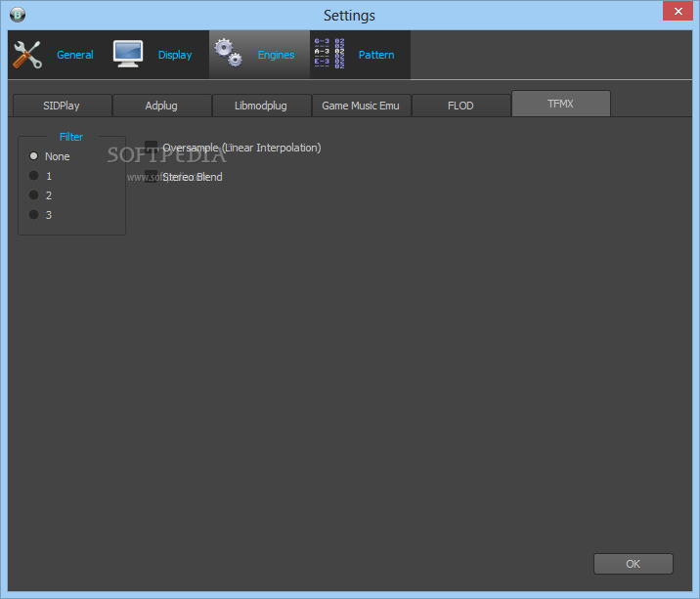Click the Pattern tracker notes icon

(329, 54)
